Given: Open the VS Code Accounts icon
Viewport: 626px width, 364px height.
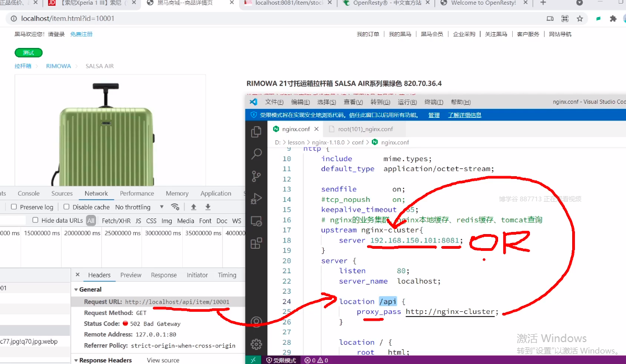Looking at the screenshot, I should 256,322.
